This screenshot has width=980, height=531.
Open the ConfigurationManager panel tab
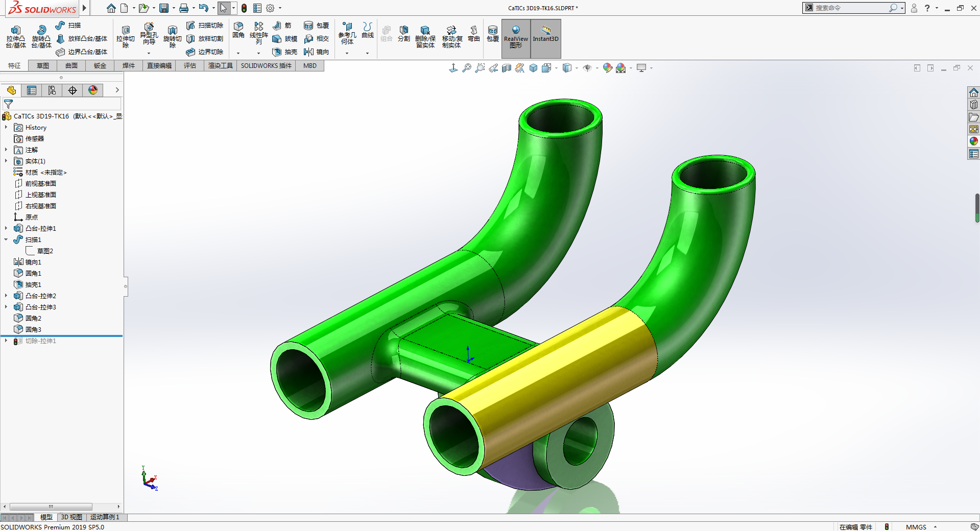point(52,90)
